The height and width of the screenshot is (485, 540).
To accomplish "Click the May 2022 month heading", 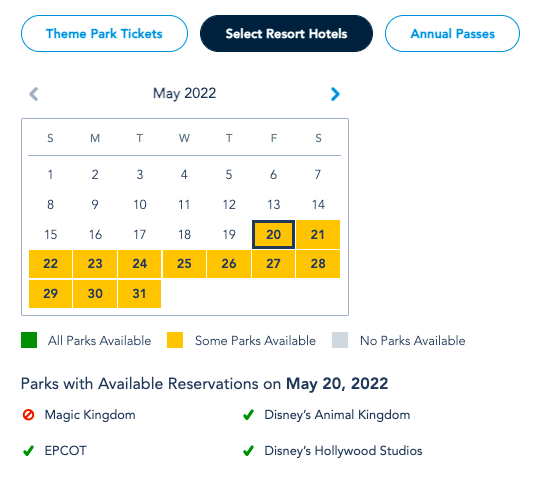I will click(x=185, y=93).
